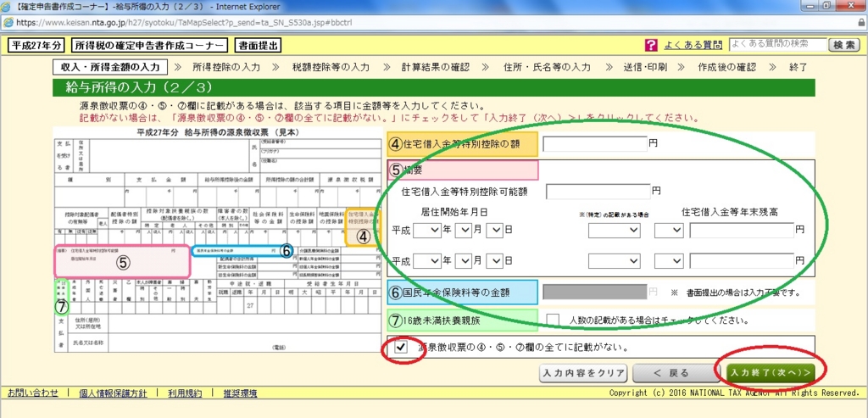This screenshot has width=868, height=418.
Task: Click the ⑦16歳未満扶養親族 green label
Action: point(462,320)
